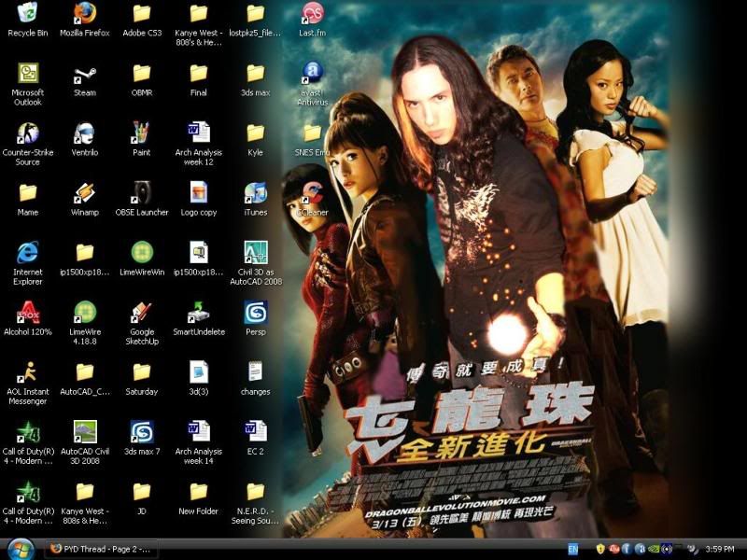
Task: Open the SNES Emu folder
Action: tap(312, 133)
